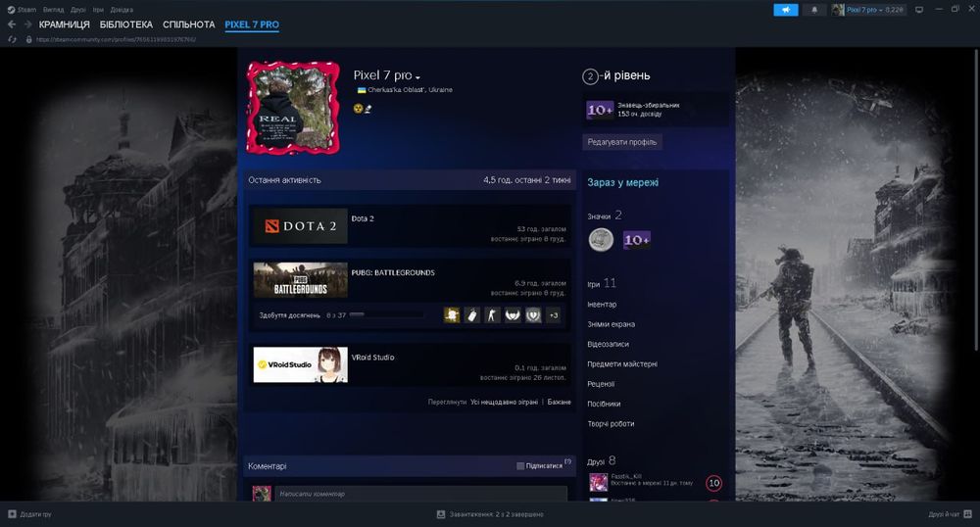Go to the КРАМНИЦЯ tab
Screen dimensions: 980x527
pos(64,24)
